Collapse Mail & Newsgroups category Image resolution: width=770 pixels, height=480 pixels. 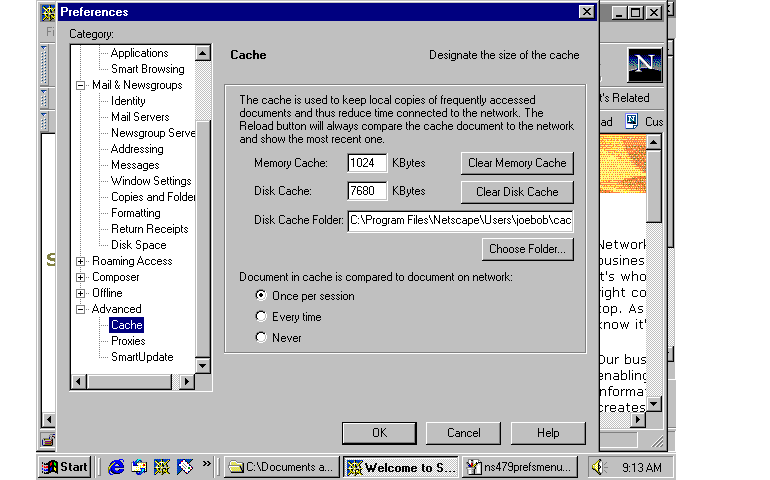81,85
